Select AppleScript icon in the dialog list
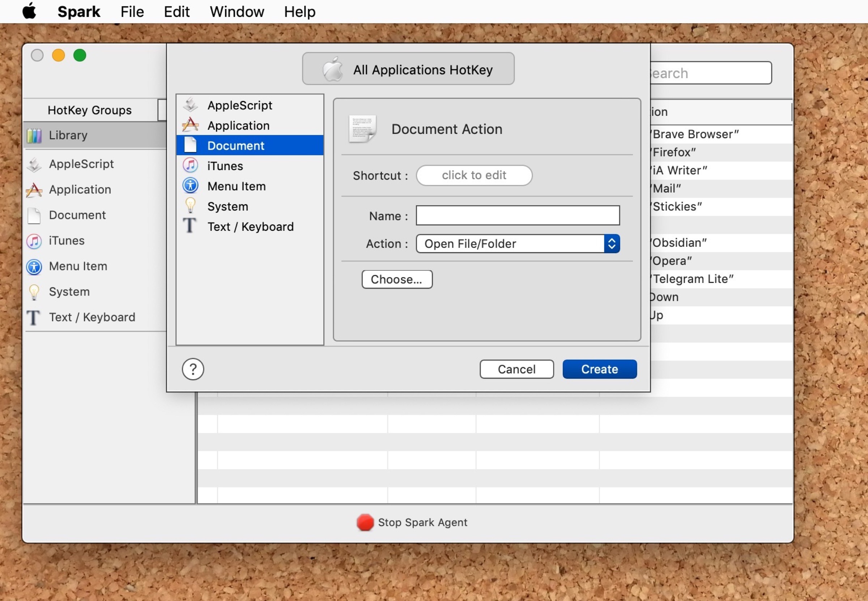This screenshot has width=868, height=601. tap(191, 105)
